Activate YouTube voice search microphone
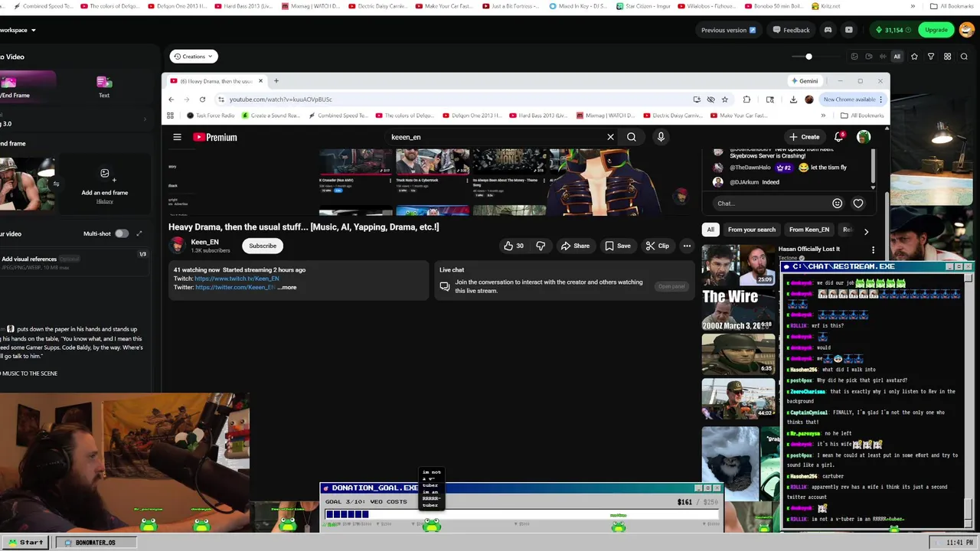980x551 pixels. [x=661, y=137]
